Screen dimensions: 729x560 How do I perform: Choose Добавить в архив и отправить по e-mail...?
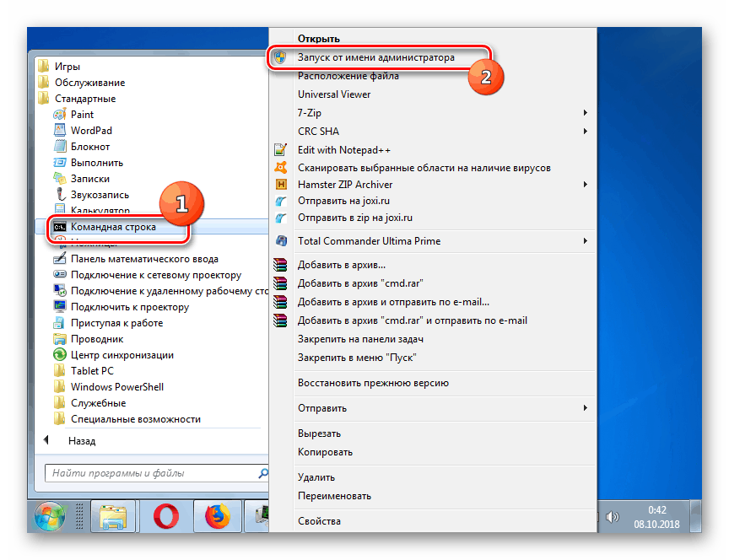tap(393, 302)
